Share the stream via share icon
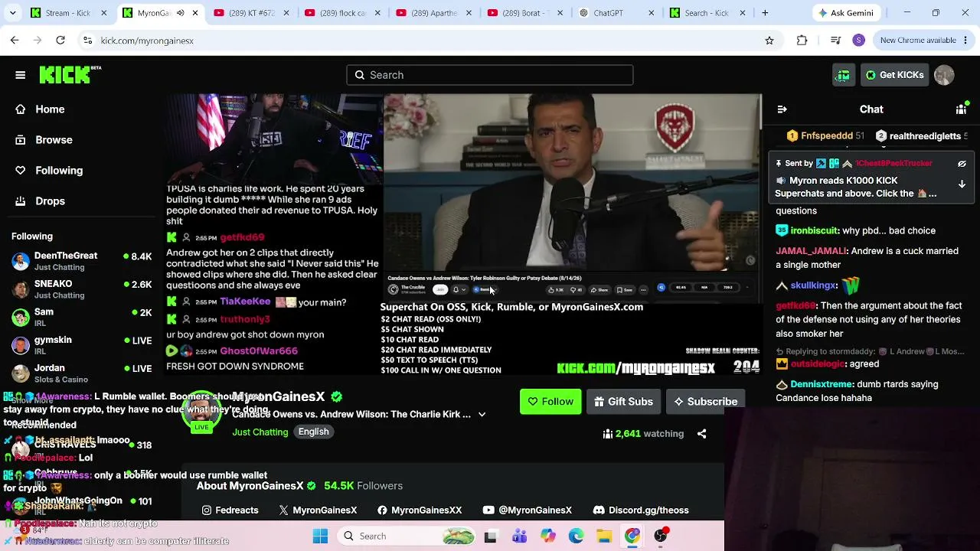Screen dimensions: 980x551 point(701,434)
